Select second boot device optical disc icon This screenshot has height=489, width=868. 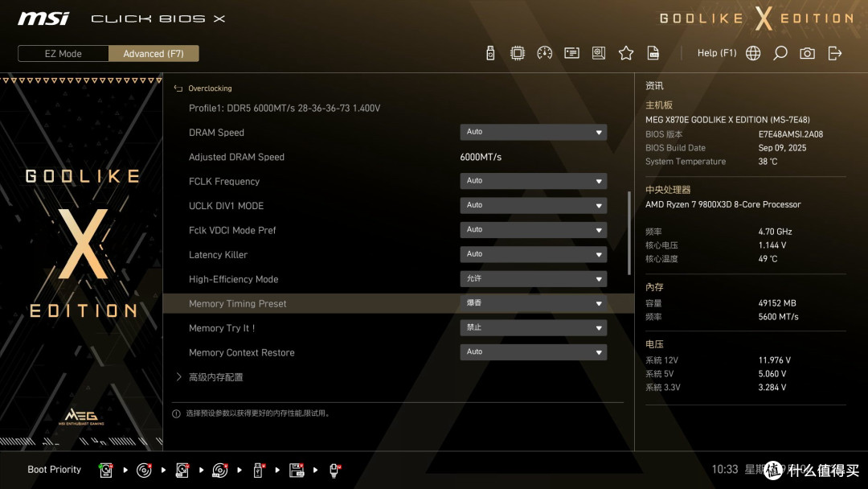[x=144, y=471]
